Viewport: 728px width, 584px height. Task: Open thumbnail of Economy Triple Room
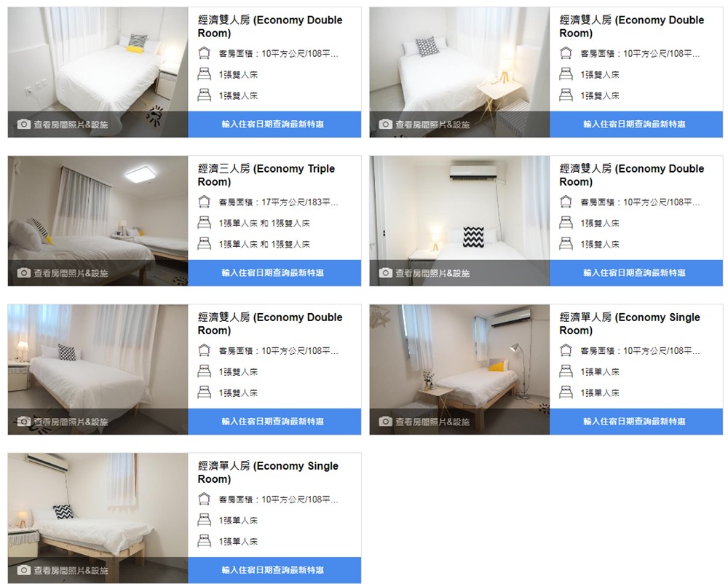(x=98, y=221)
